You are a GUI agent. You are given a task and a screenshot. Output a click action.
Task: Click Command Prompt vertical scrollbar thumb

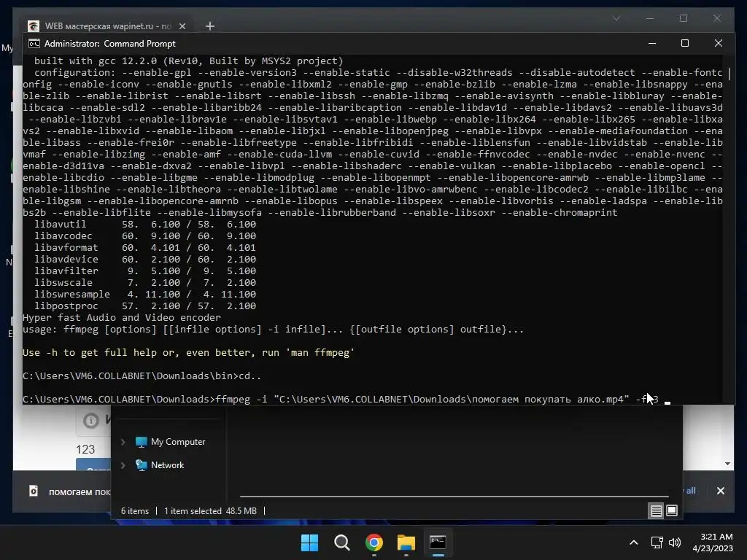coord(729,74)
